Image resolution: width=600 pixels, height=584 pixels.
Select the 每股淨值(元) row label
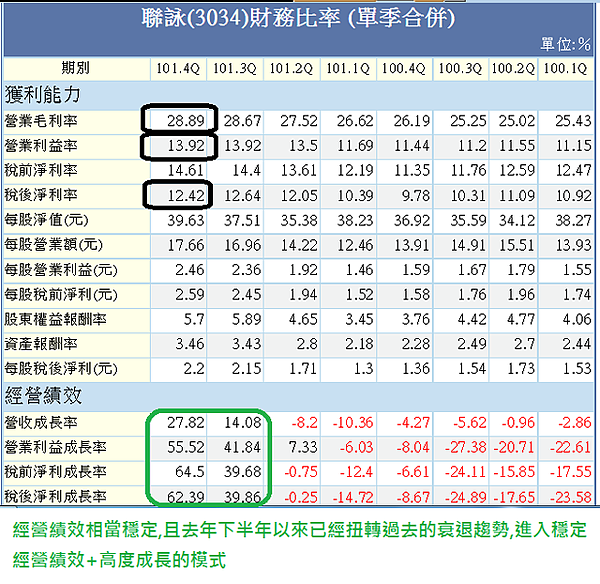(x=46, y=220)
